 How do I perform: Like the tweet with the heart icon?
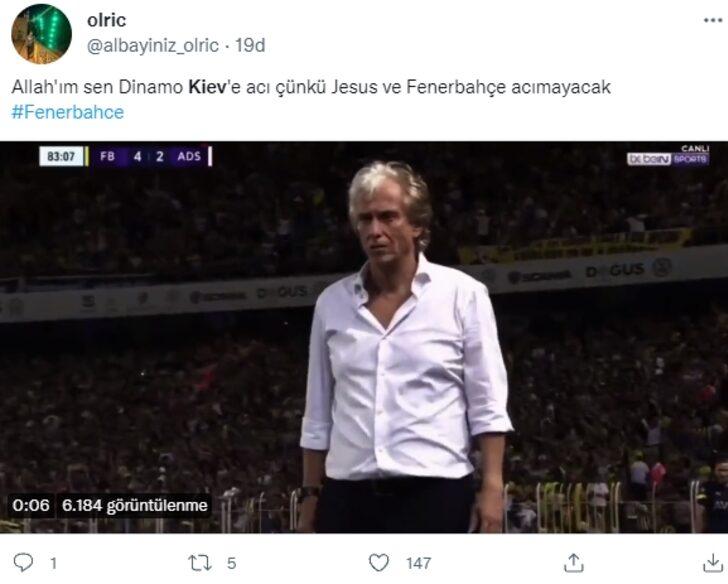pyautogui.click(x=381, y=563)
